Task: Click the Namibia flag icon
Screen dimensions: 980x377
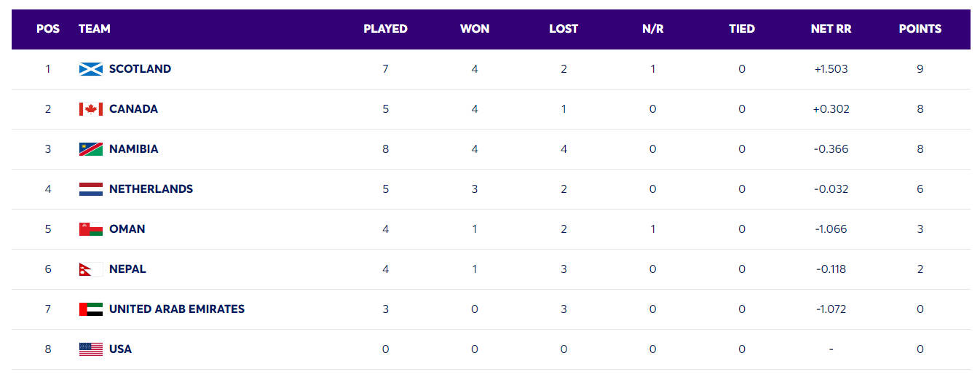Action: point(90,149)
